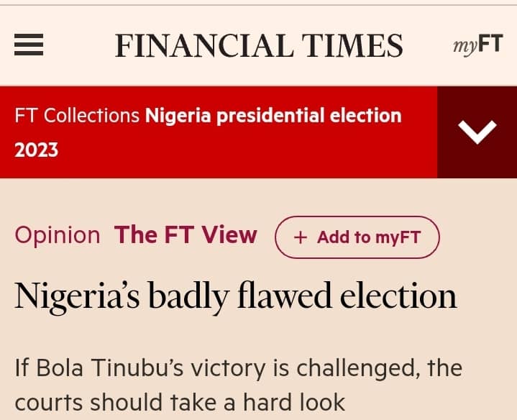This screenshot has width=517, height=420.
Task: Click the myFT logo icon
Action: (x=477, y=46)
